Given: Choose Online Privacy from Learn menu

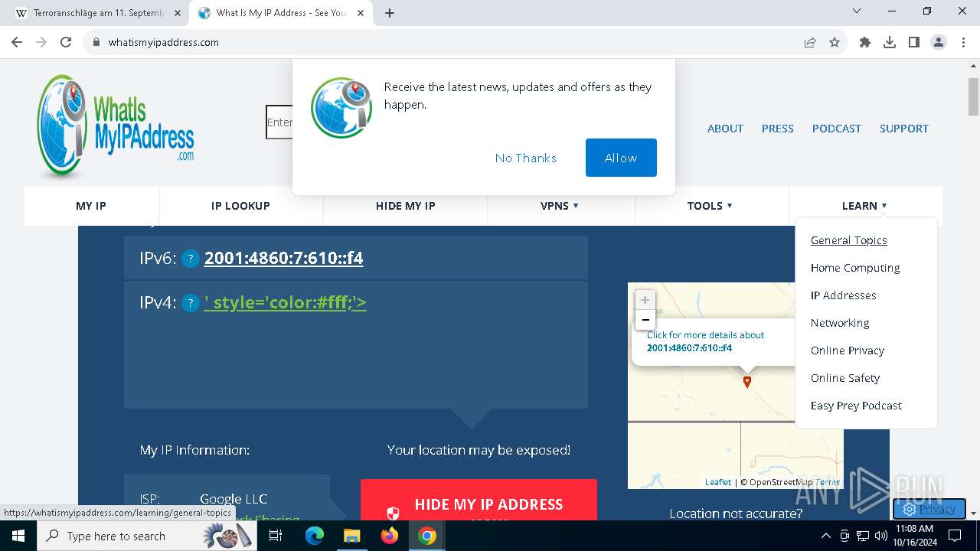Looking at the screenshot, I should (x=848, y=350).
